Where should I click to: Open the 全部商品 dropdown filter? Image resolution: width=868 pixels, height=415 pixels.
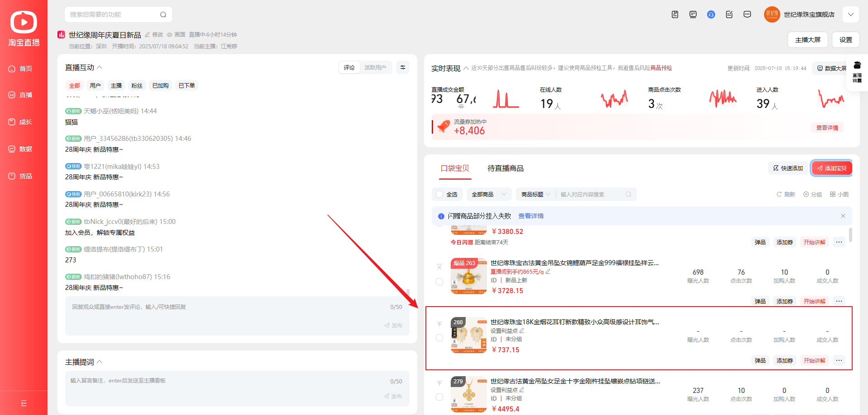pos(488,195)
